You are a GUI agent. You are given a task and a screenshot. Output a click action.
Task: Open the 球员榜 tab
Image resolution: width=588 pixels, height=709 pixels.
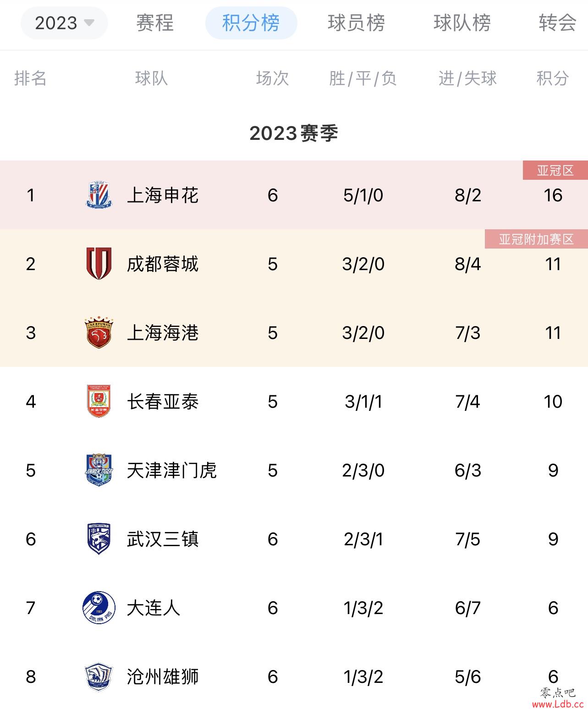pos(356,22)
